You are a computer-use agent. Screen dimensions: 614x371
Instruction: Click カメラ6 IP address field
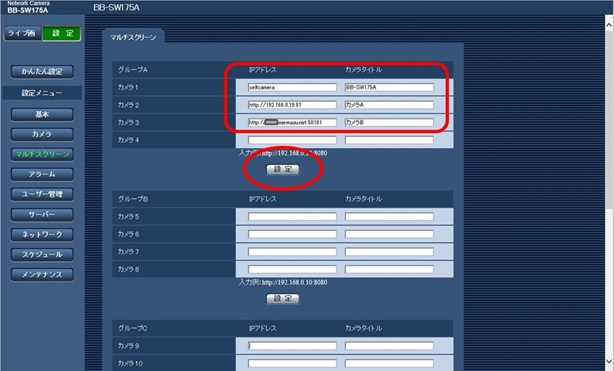(292, 234)
